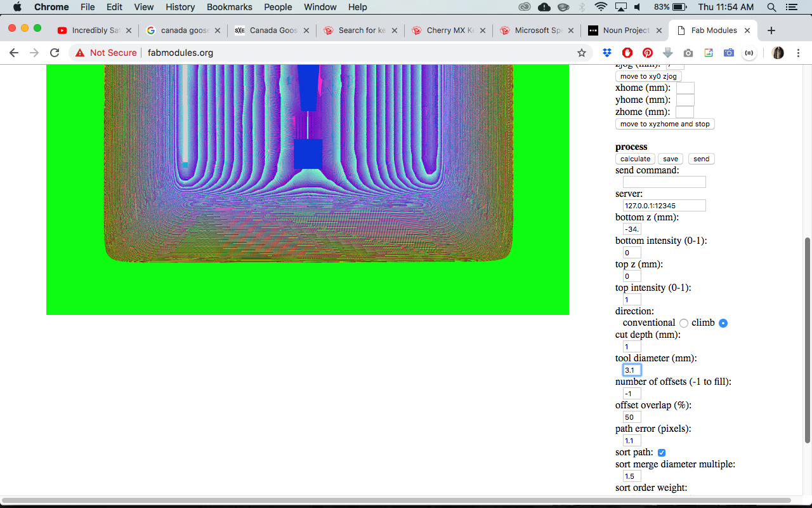Click the Bluetooth menu bar icon
Viewport: 812px width, 508px height.
click(582, 7)
